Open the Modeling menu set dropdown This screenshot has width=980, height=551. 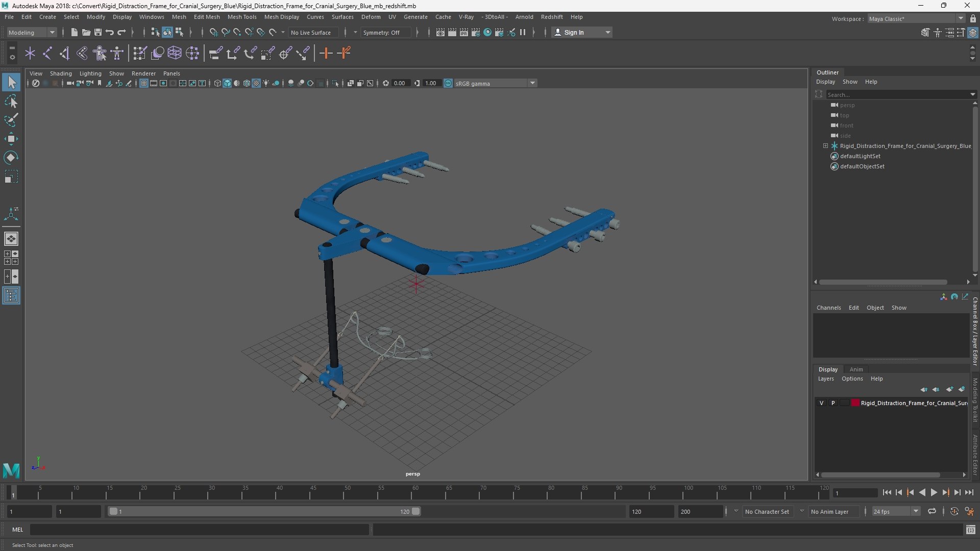tap(31, 33)
